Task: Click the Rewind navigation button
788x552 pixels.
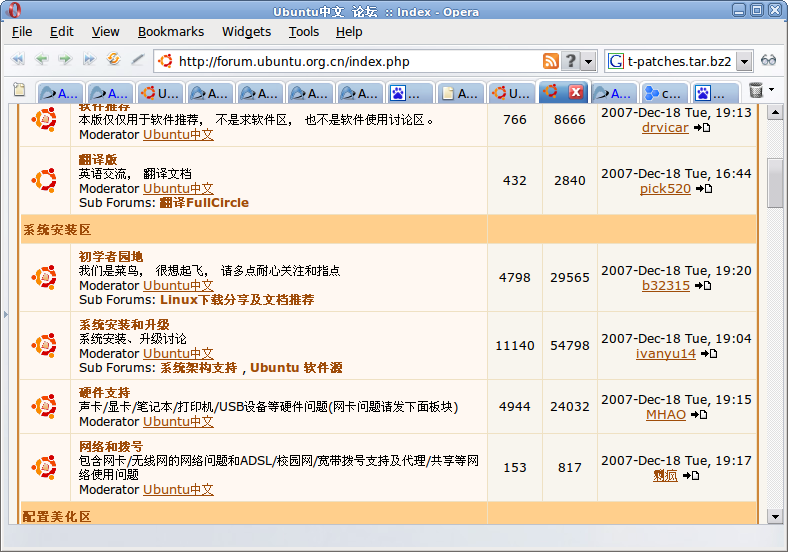Action: (x=18, y=59)
